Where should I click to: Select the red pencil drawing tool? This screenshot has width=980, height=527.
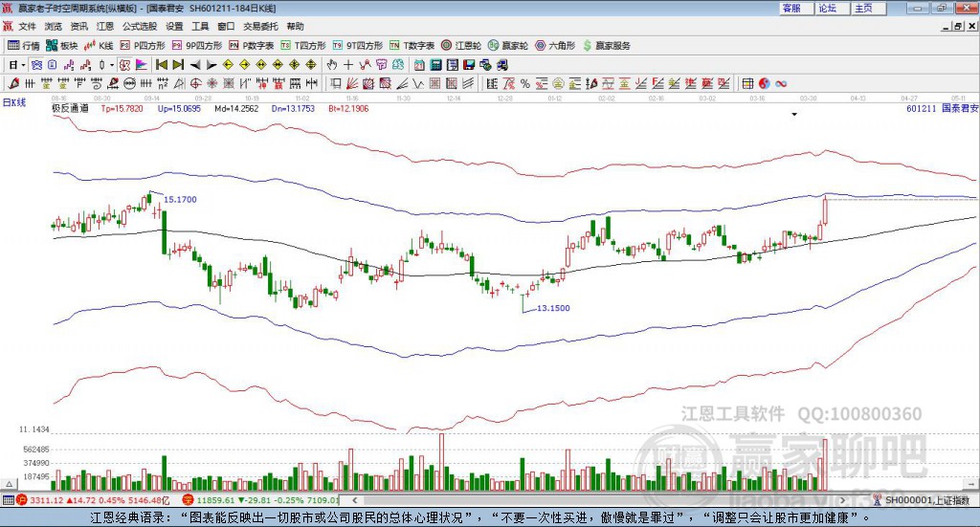pyautogui.click(x=13, y=83)
